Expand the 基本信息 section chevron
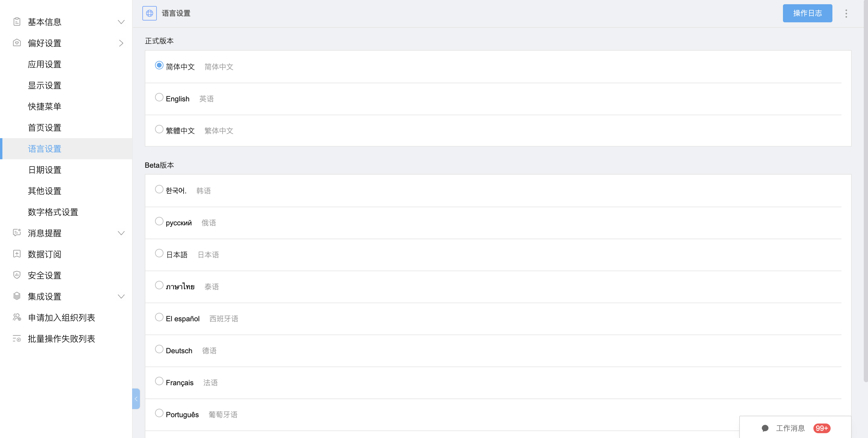Screen dimensions: 868x438 121,22
